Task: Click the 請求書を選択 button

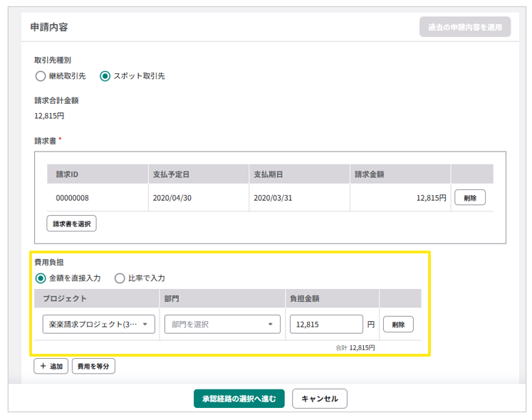Action: pos(71,224)
